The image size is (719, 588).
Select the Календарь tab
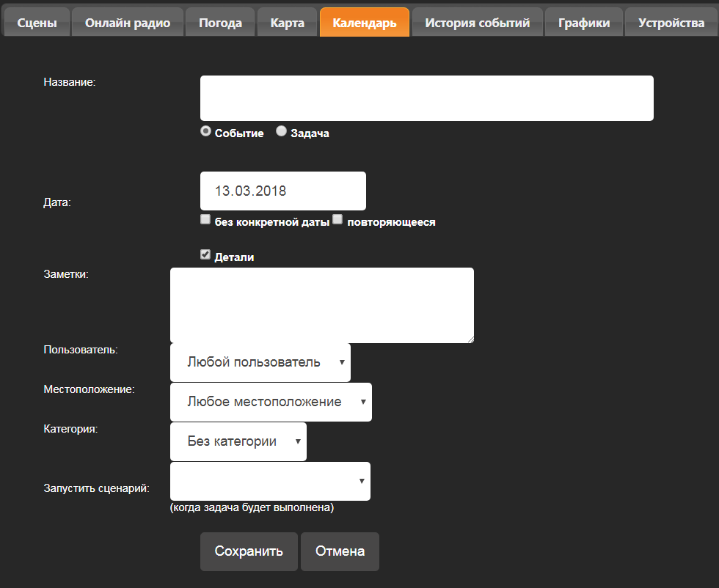[x=365, y=23]
